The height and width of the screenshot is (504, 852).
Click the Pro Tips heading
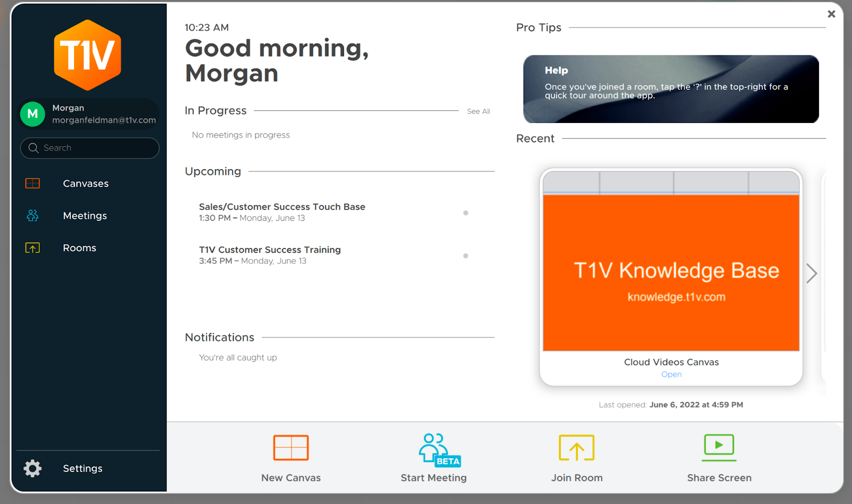538,28
